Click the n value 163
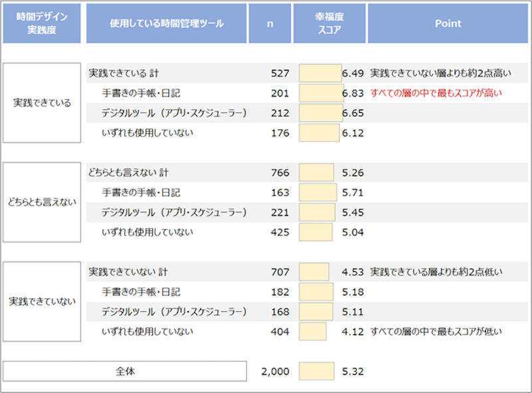532x393 pixels. pos(280,192)
